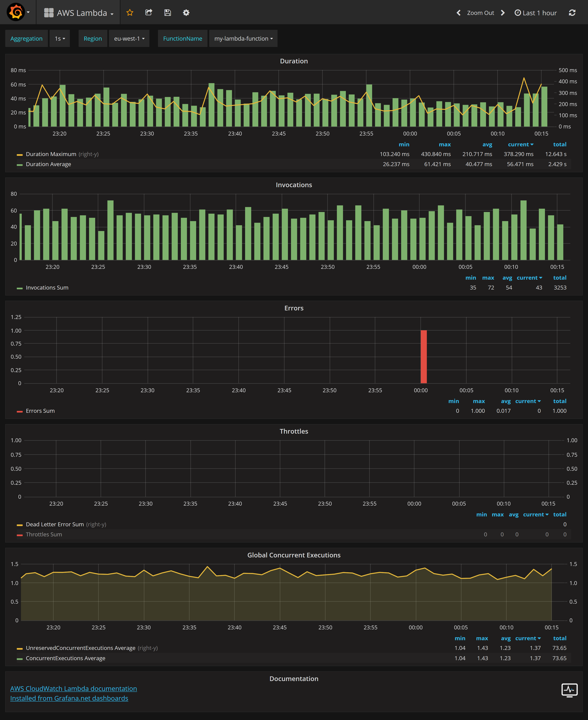Open dashboard settings gear icon
This screenshot has width=588, height=720.
click(186, 12)
